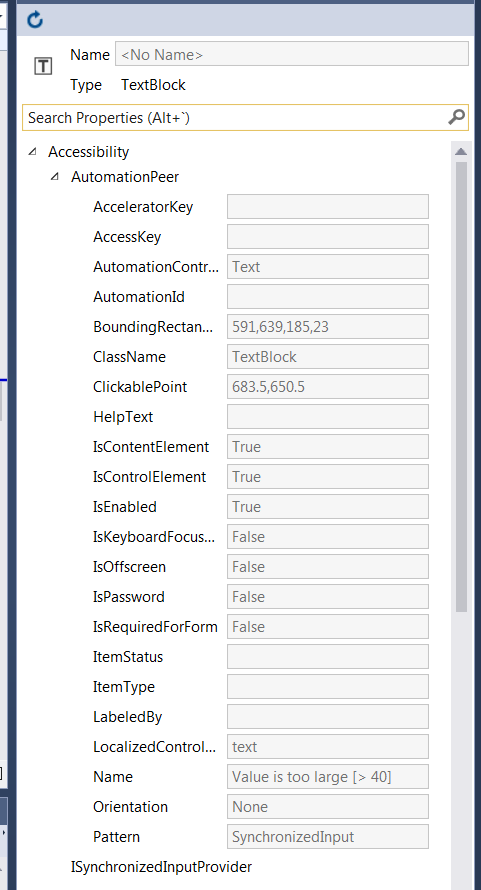
Task: Select the ISynchronizedInputProvider item
Action: [x=161, y=867]
